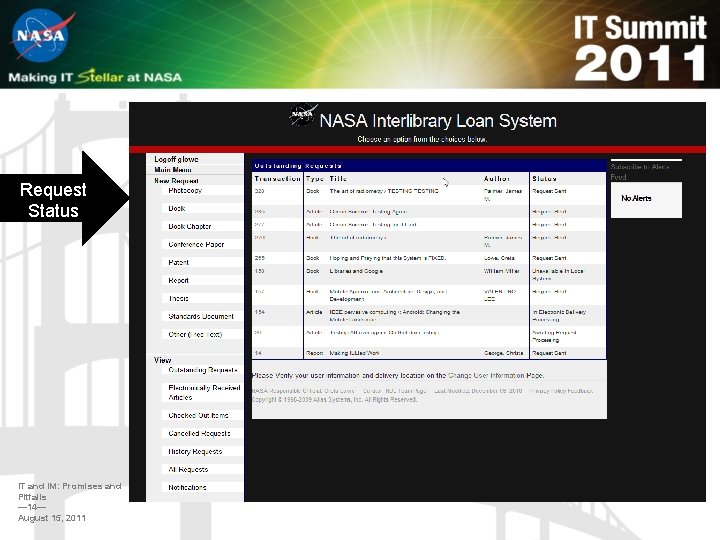Click the NASA logo beside Interlibrary Loan System title
720x540 pixels.
click(x=302, y=114)
